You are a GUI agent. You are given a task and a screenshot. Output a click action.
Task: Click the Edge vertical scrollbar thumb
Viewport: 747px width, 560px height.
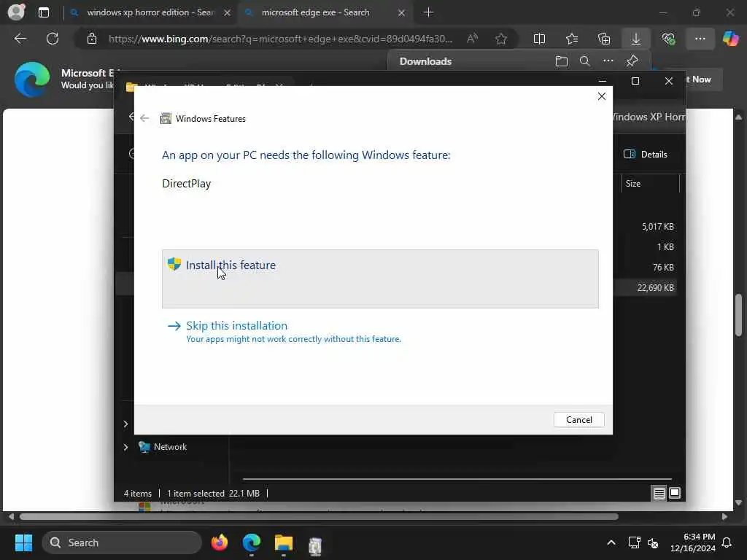(x=738, y=315)
